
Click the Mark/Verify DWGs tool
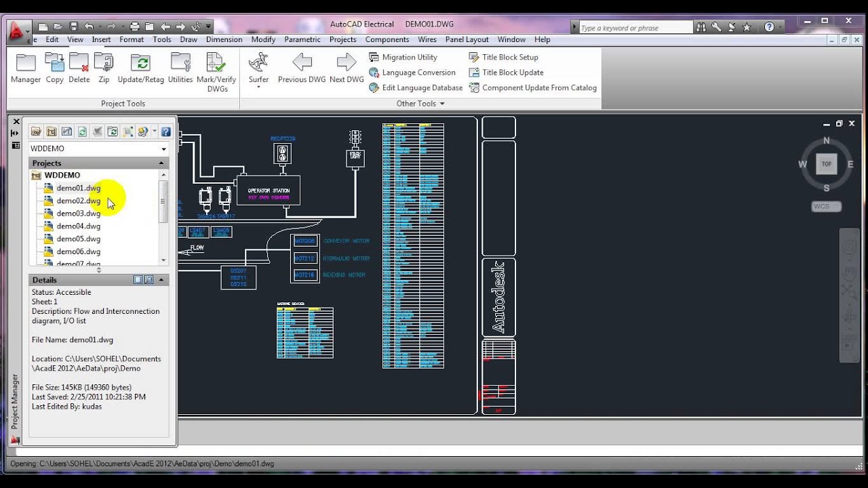tap(216, 73)
